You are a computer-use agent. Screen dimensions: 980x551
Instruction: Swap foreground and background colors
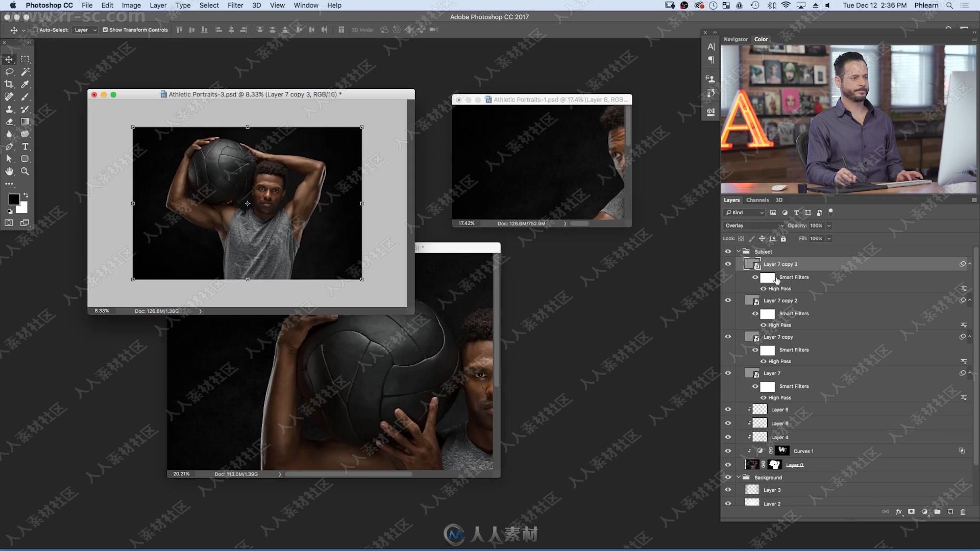click(x=26, y=195)
